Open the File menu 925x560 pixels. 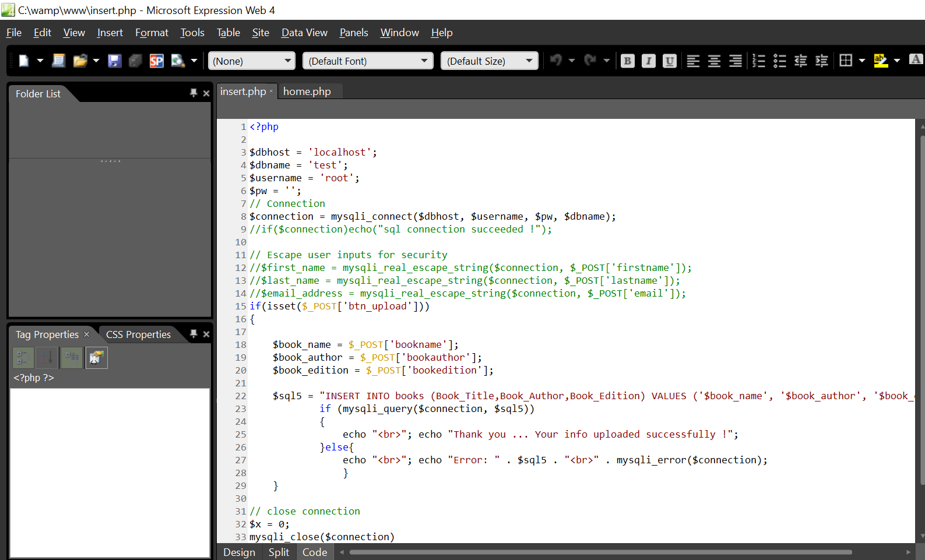[x=14, y=33]
